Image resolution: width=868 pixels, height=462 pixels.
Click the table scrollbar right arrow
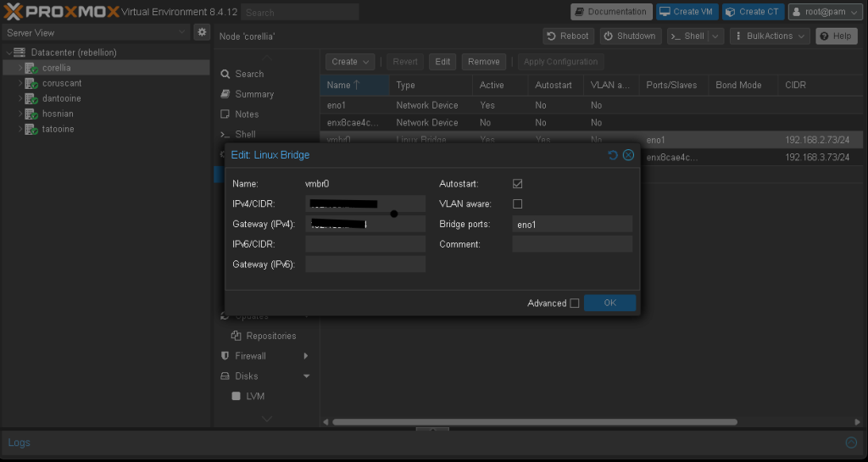(858, 422)
